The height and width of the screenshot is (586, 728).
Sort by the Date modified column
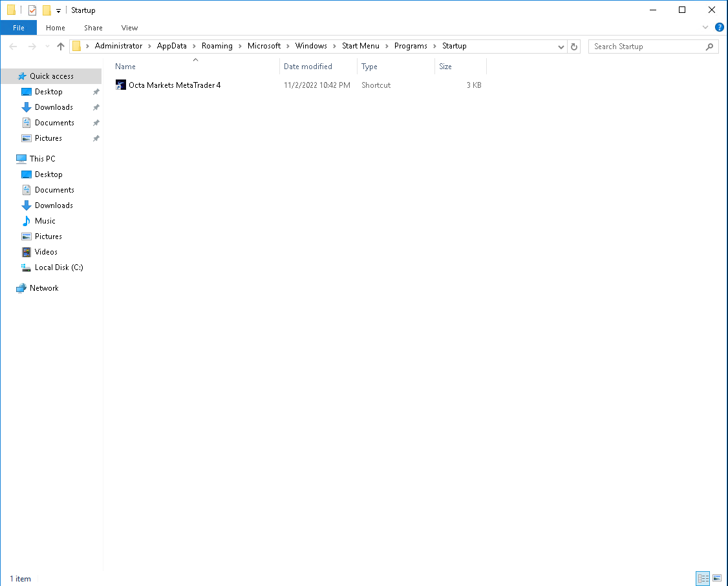pyautogui.click(x=308, y=67)
